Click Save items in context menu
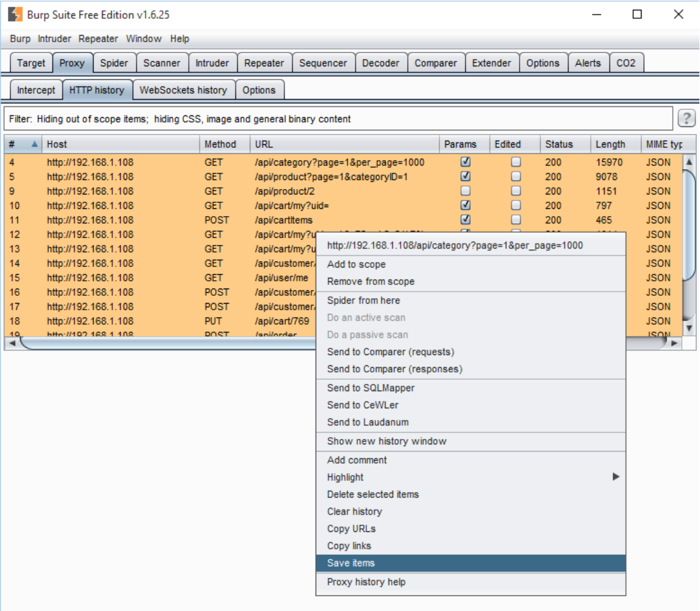The image size is (700, 611). tap(471, 563)
